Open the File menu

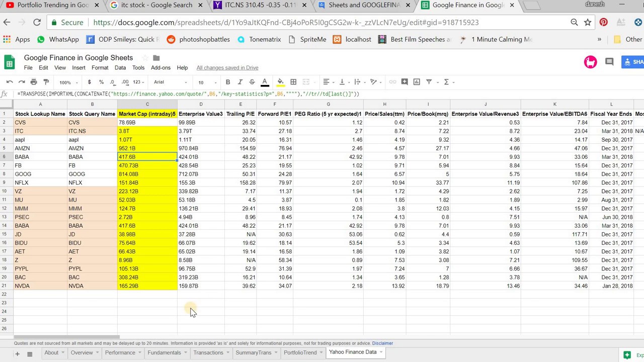28,68
